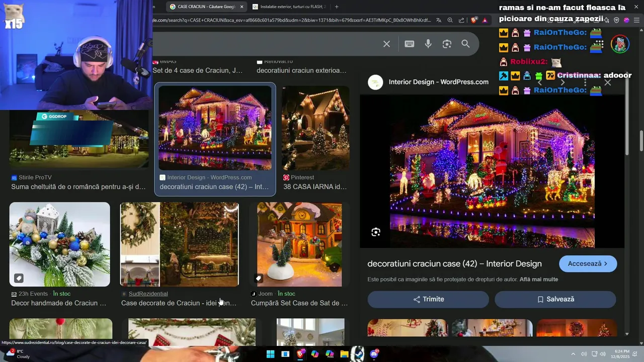Click the magnifying glass search icon
644x362 pixels.
click(x=465, y=44)
